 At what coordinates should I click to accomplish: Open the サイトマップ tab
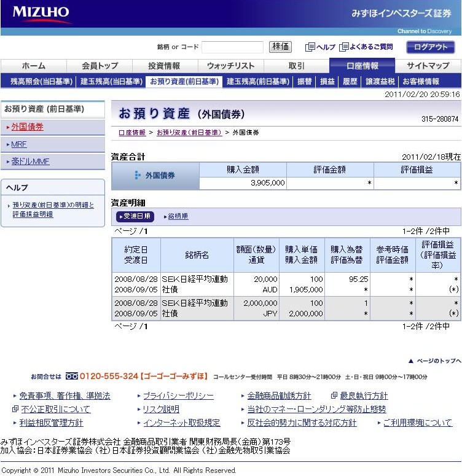(x=428, y=66)
